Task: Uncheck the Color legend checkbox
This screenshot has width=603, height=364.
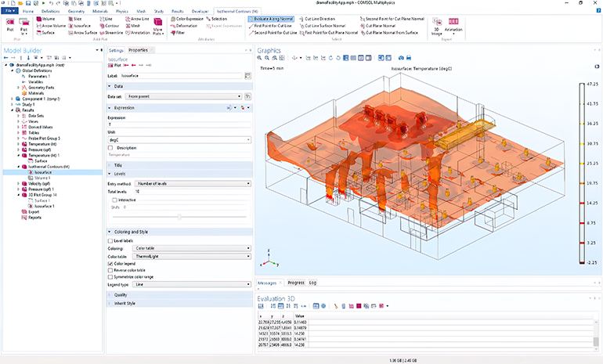Action: point(110,264)
